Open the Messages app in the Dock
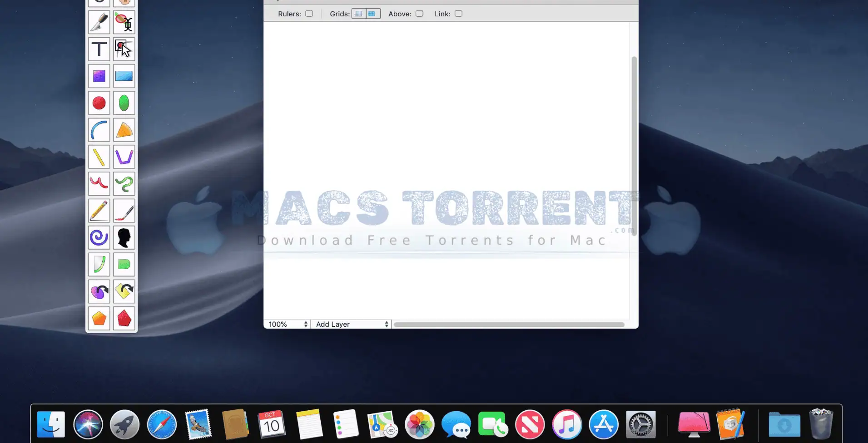 (456, 425)
